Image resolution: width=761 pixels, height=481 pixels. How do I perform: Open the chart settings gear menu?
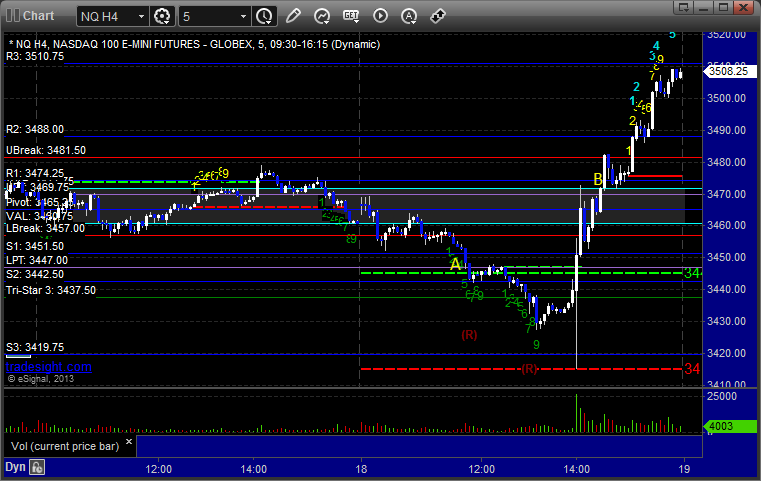click(x=162, y=17)
